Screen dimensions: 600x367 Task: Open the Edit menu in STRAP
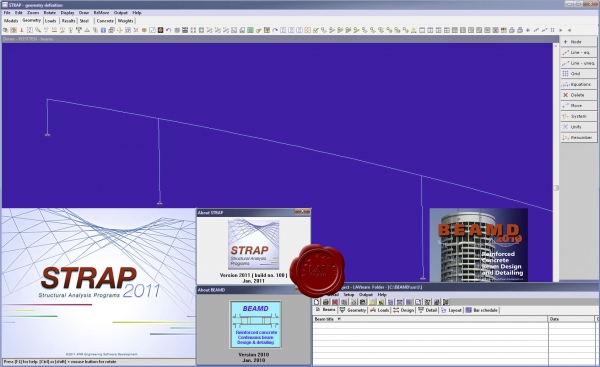pos(18,13)
